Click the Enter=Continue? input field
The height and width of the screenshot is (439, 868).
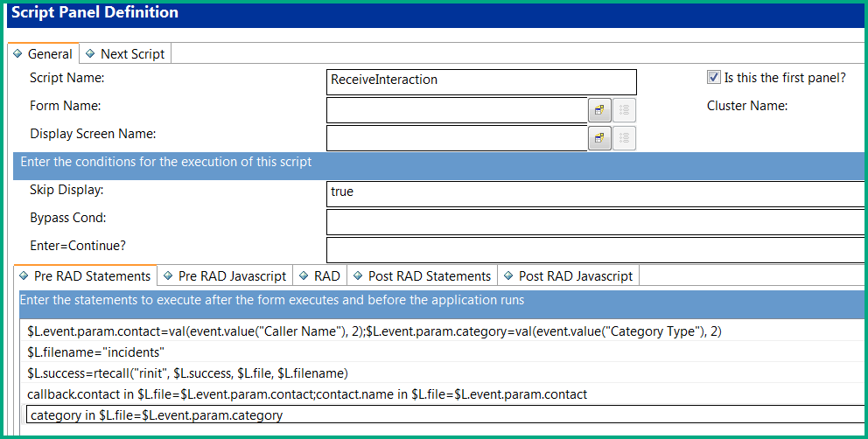(x=595, y=250)
